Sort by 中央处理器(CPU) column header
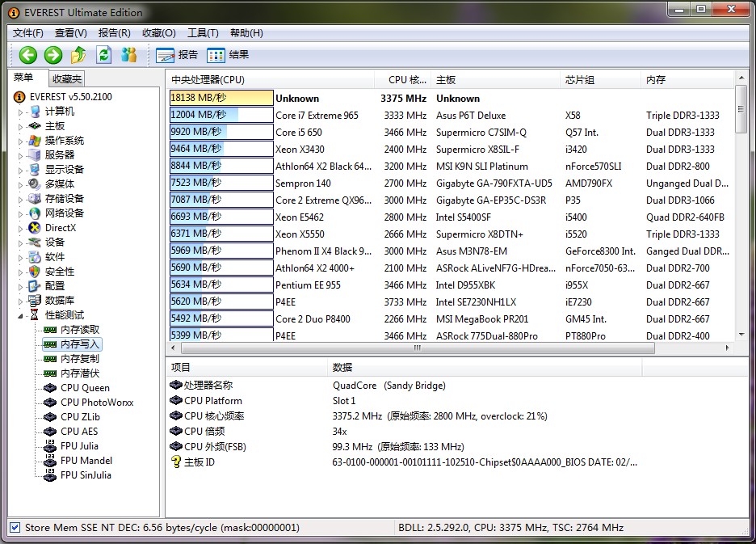756x544 pixels. tap(270, 80)
